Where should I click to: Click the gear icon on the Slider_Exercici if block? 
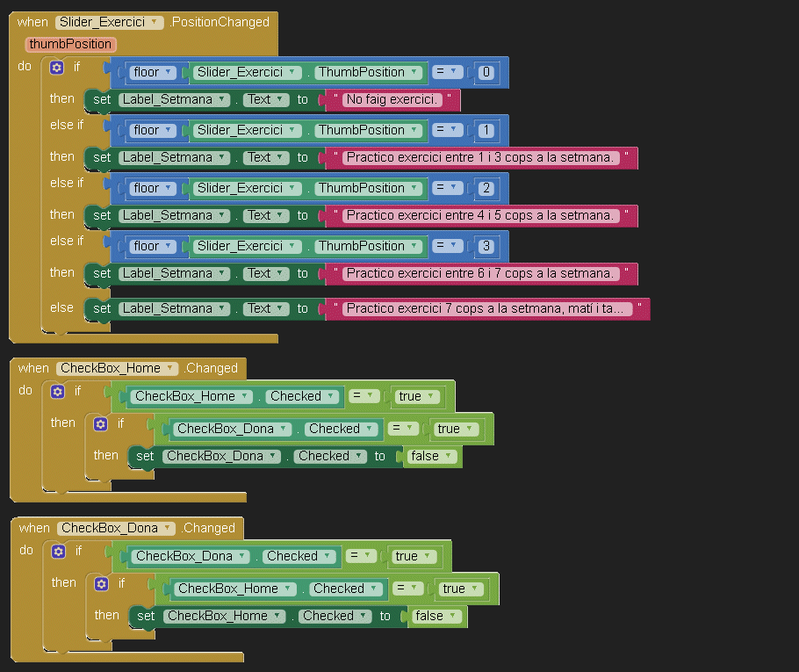[57, 67]
